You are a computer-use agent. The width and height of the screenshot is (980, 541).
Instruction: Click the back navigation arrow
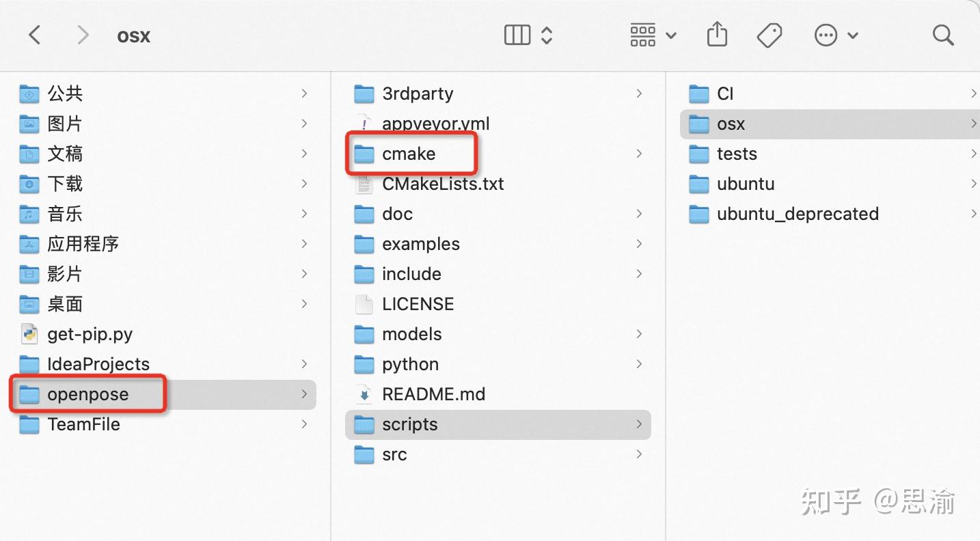tap(35, 34)
